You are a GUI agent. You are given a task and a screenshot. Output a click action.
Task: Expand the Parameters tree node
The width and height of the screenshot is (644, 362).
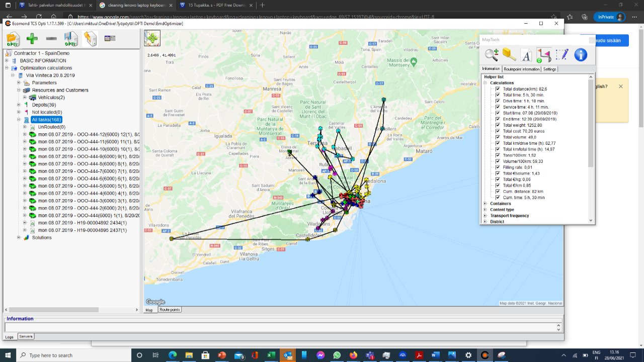19,82
